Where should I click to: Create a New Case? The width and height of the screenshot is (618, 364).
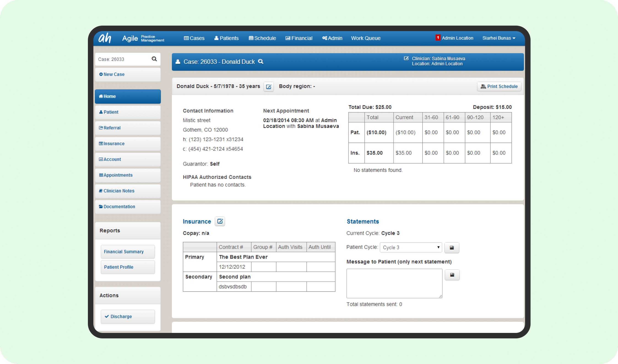pyautogui.click(x=128, y=74)
